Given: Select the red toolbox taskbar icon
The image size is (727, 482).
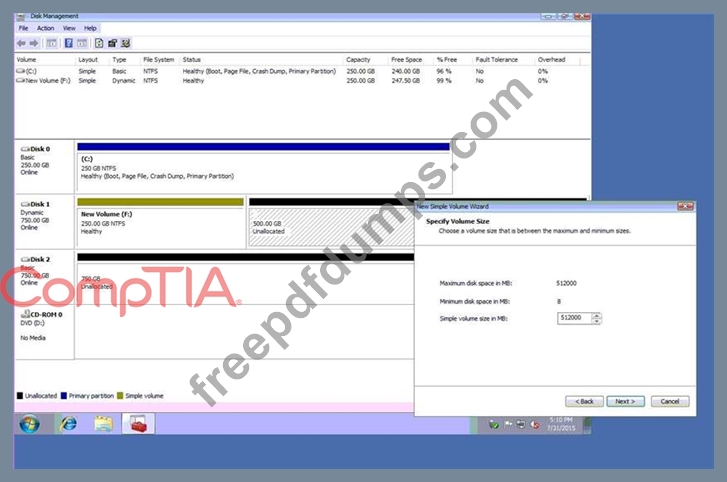Looking at the screenshot, I should [137, 423].
